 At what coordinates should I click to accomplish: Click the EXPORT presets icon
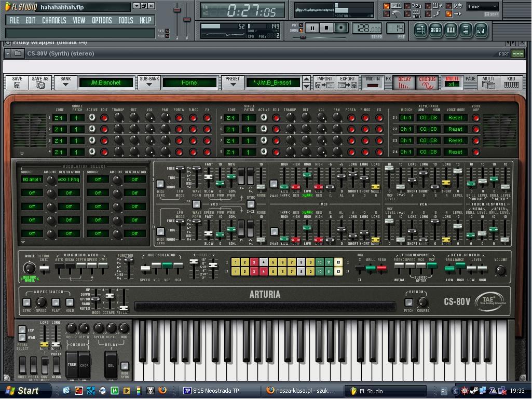coord(347,82)
